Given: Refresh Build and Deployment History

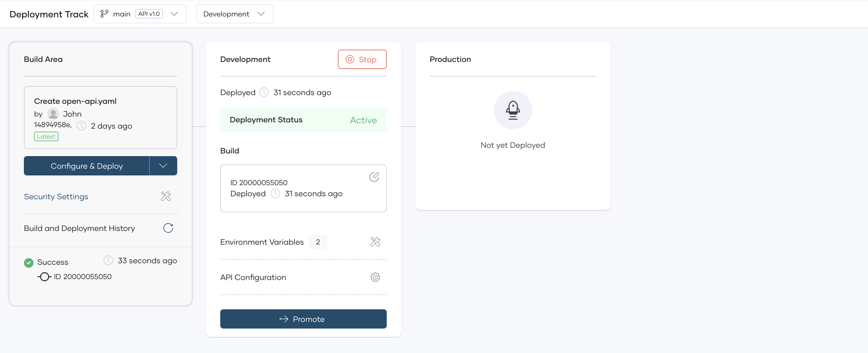Looking at the screenshot, I should pos(168,228).
